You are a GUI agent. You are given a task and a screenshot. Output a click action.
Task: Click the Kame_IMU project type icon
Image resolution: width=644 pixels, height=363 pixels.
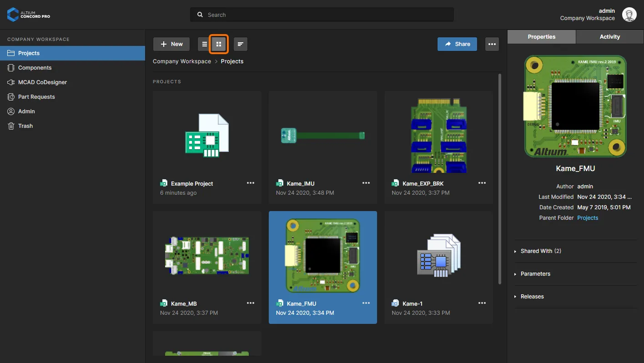tap(280, 183)
